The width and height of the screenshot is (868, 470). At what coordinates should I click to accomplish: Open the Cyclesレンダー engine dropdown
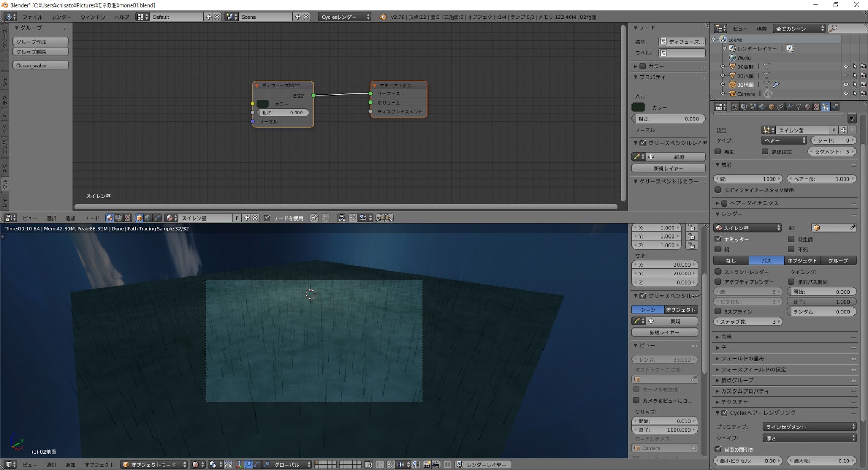click(x=344, y=17)
